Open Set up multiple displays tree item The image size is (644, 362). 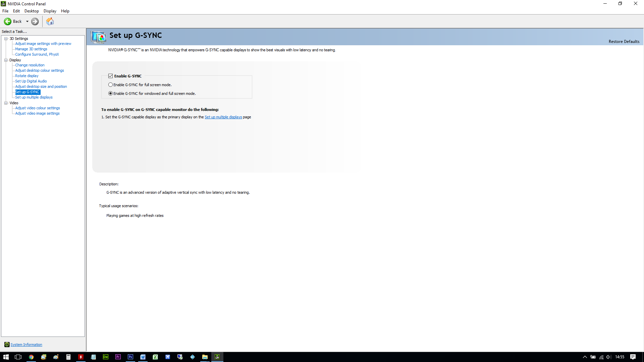tap(34, 97)
